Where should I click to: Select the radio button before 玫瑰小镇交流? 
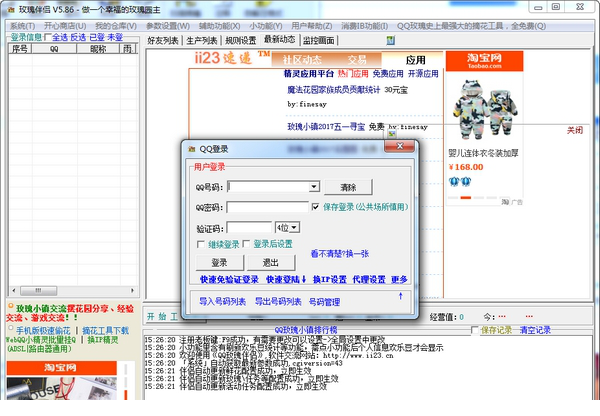coord(11,306)
